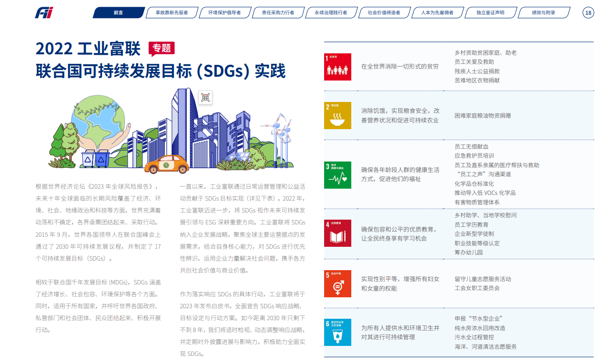Click the heading 2022 工业富联
612x364 pixels.
click(88, 48)
